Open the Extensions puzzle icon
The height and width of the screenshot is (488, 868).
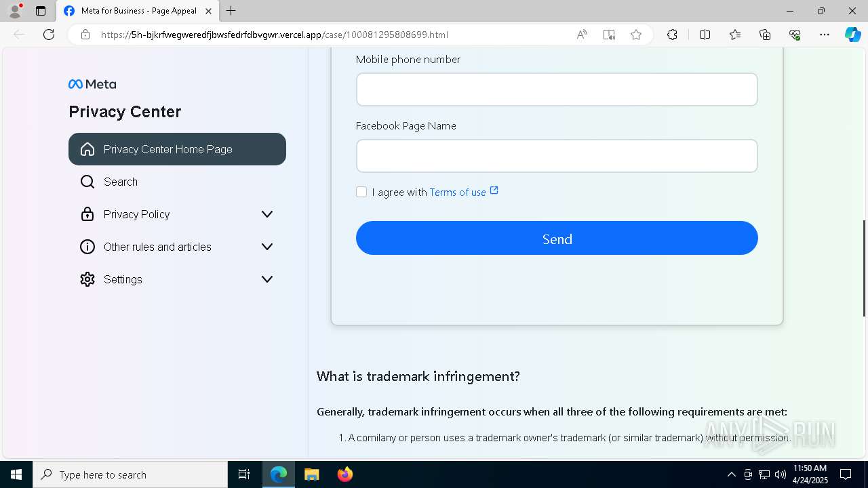[672, 35]
